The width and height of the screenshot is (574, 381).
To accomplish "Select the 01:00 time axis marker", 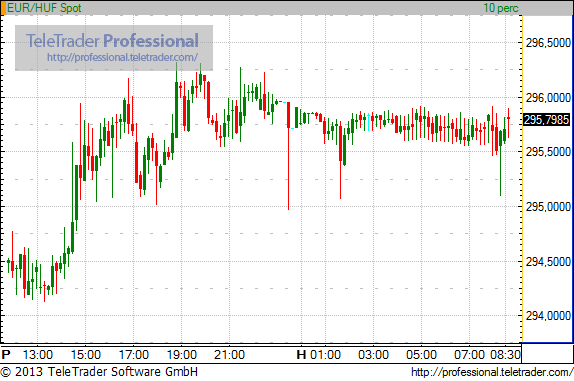I will (x=325, y=355).
